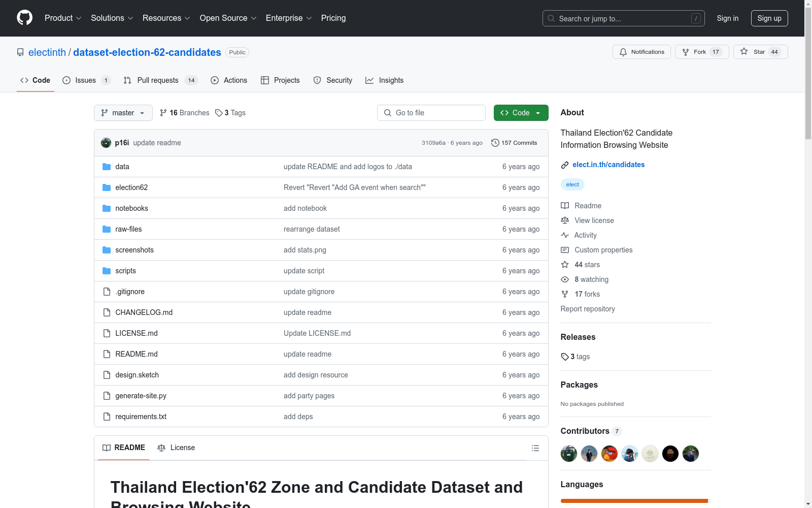
Task: Click Sign in
Action: [728, 18]
